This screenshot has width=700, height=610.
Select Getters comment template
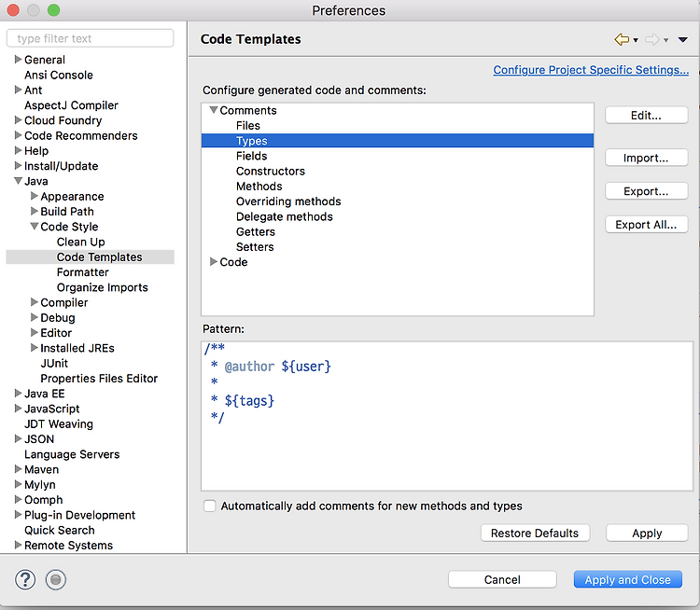click(x=256, y=231)
